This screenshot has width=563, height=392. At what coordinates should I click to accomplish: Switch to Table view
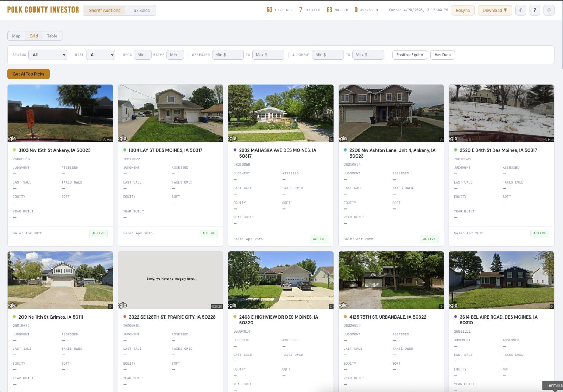52,36
